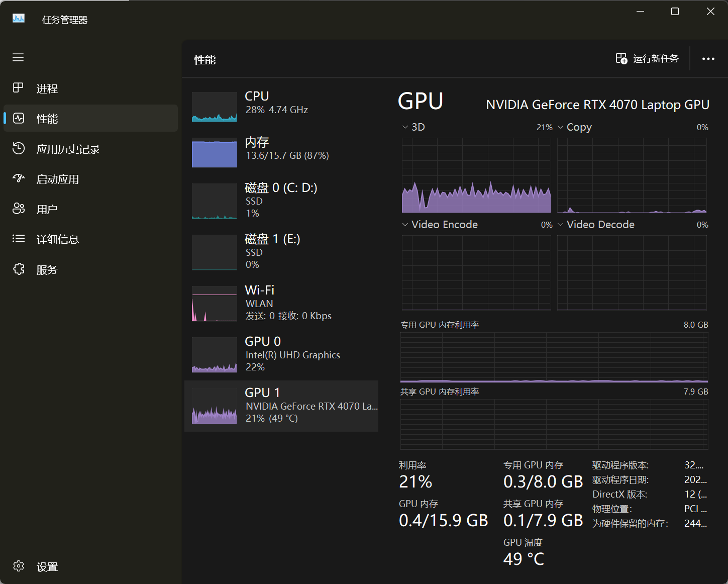Click the GPU 1 21% (49 °C) text
The width and height of the screenshot is (728, 584).
272,418
